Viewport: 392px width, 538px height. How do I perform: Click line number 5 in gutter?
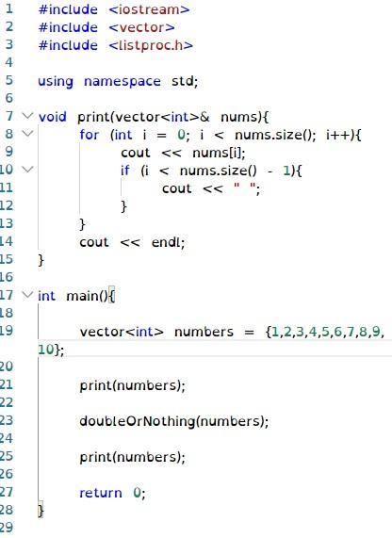pos(9,80)
